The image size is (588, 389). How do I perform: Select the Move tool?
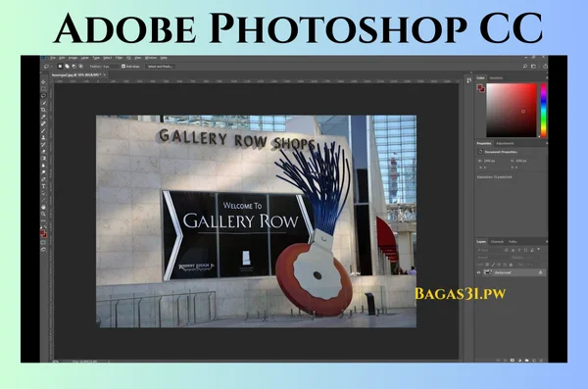coord(43,81)
